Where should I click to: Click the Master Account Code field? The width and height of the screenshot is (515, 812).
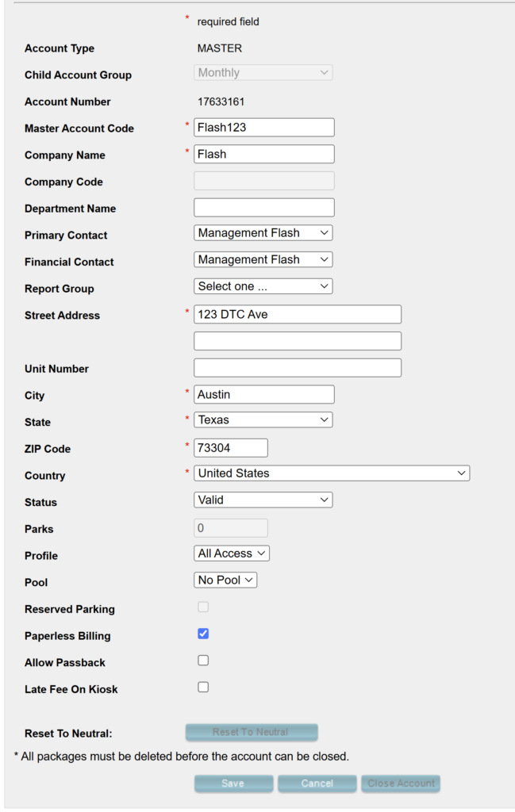[x=263, y=128]
